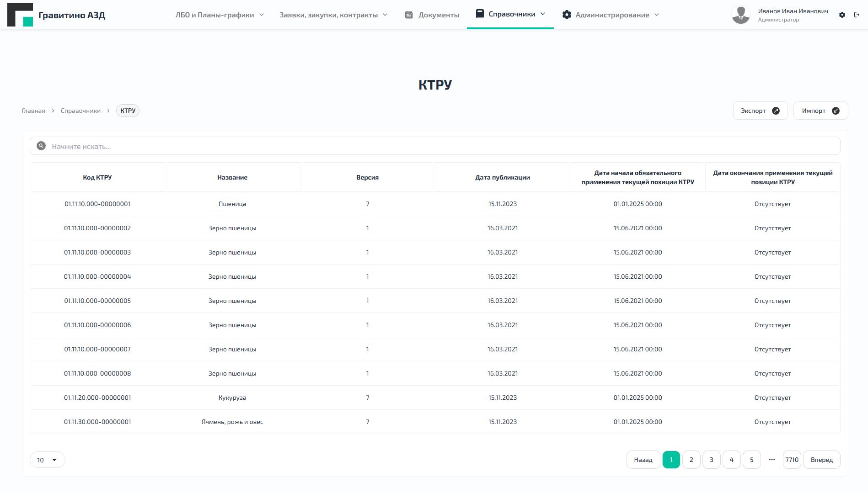Click the search magnifier icon
The image size is (868, 493).
coord(41,146)
